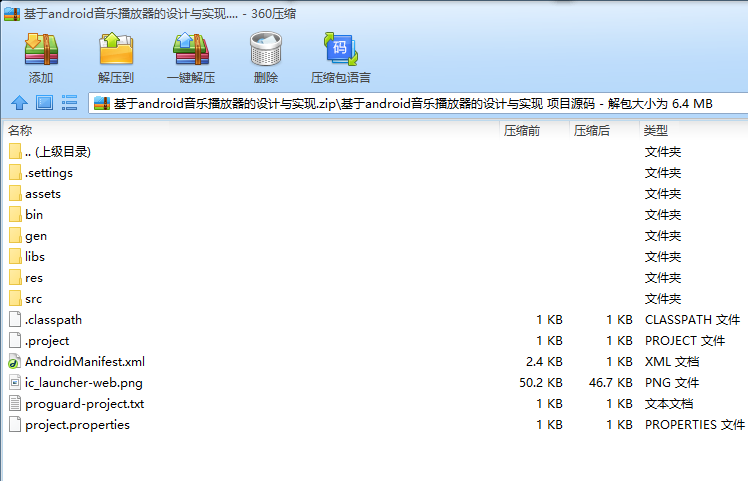The height and width of the screenshot is (481, 748).
Task: Click the archive path address field
Action: pos(417,103)
